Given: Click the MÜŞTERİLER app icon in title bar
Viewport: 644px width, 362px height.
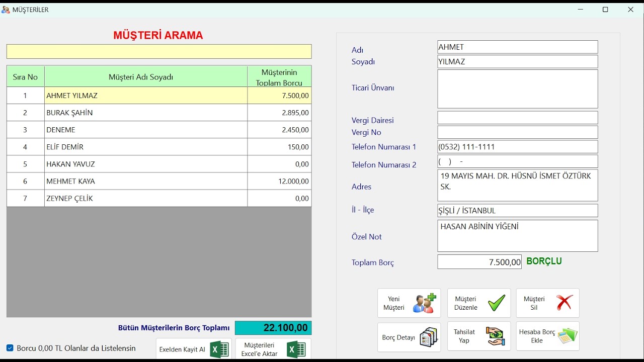Looking at the screenshot, I should click(6, 10).
